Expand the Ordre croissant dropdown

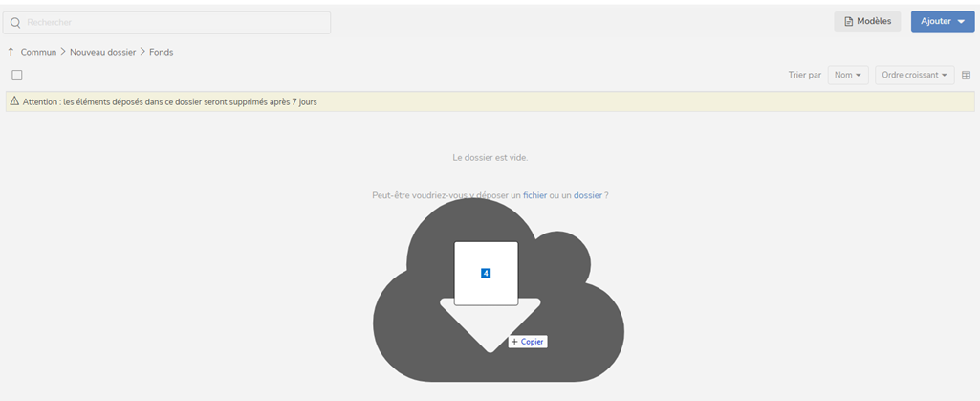point(914,75)
